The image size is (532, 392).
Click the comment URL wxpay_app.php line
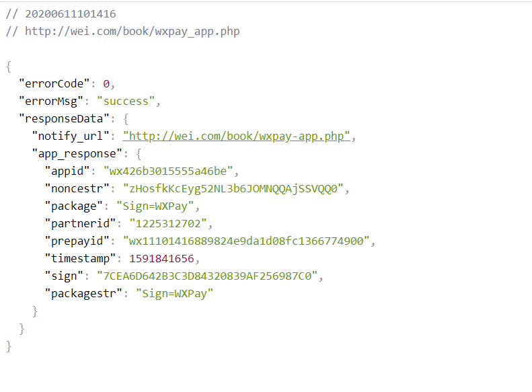point(123,32)
